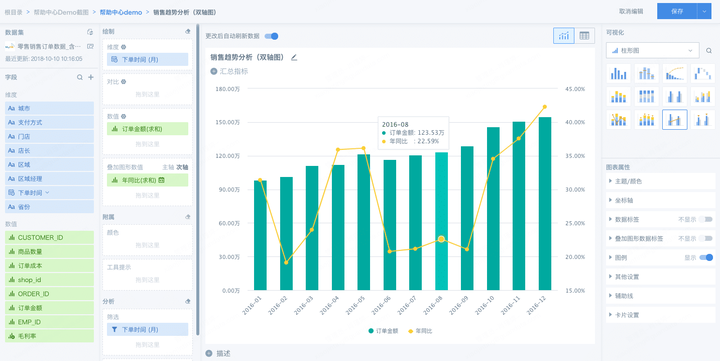Expand 其他设置 section
The image size is (720, 361).
(x=660, y=277)
